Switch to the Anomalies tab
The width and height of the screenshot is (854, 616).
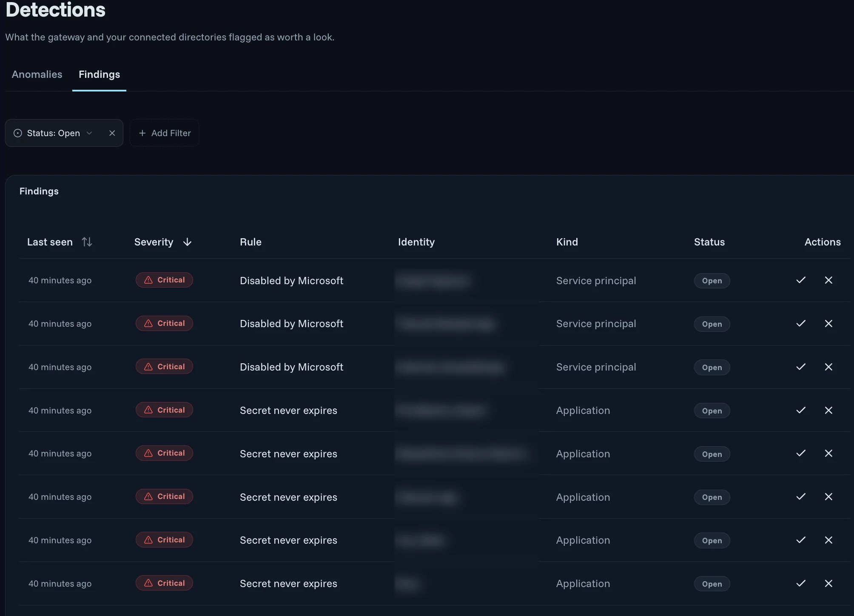pos(37,74)
